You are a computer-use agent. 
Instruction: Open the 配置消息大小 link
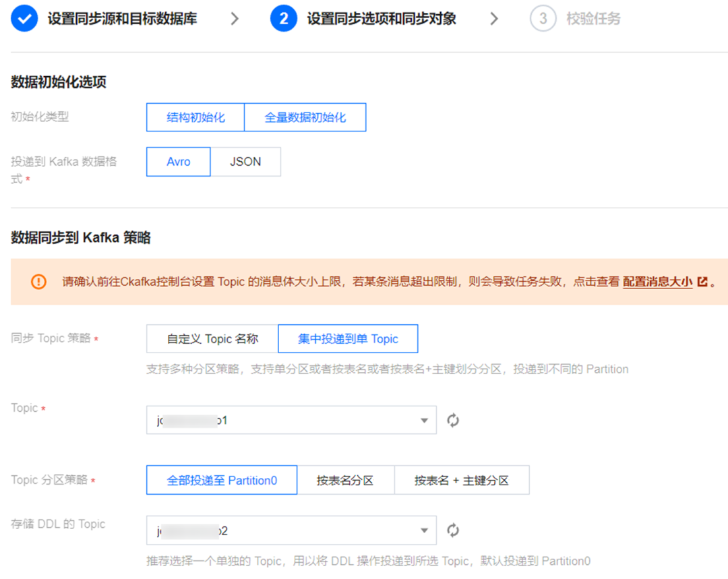point(657,281)
